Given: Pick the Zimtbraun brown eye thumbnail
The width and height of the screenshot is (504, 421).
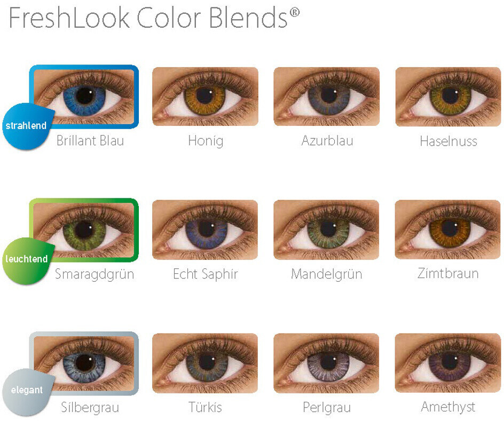Looking at the screenshot, I should pyautogui.click(x=447, y=229).
